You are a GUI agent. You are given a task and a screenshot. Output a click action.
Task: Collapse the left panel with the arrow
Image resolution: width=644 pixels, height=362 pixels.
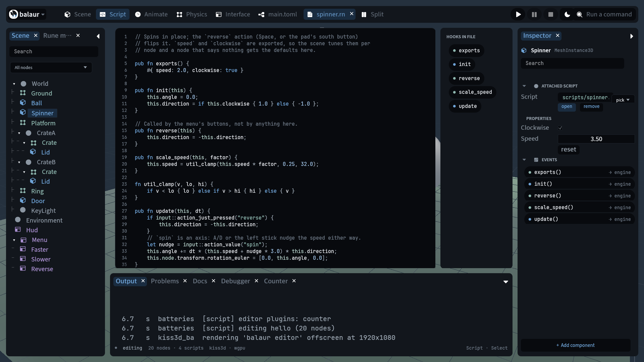(98, 36)
